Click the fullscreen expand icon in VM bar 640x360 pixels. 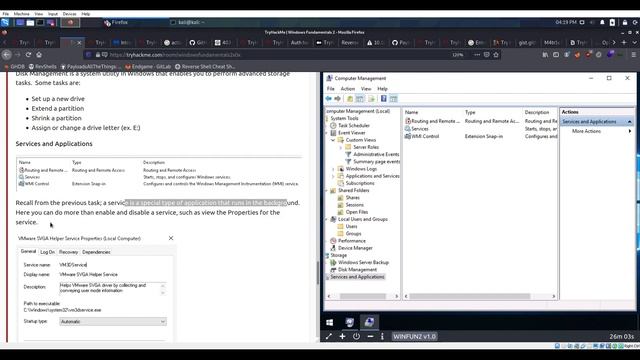[x=329, y=336]
